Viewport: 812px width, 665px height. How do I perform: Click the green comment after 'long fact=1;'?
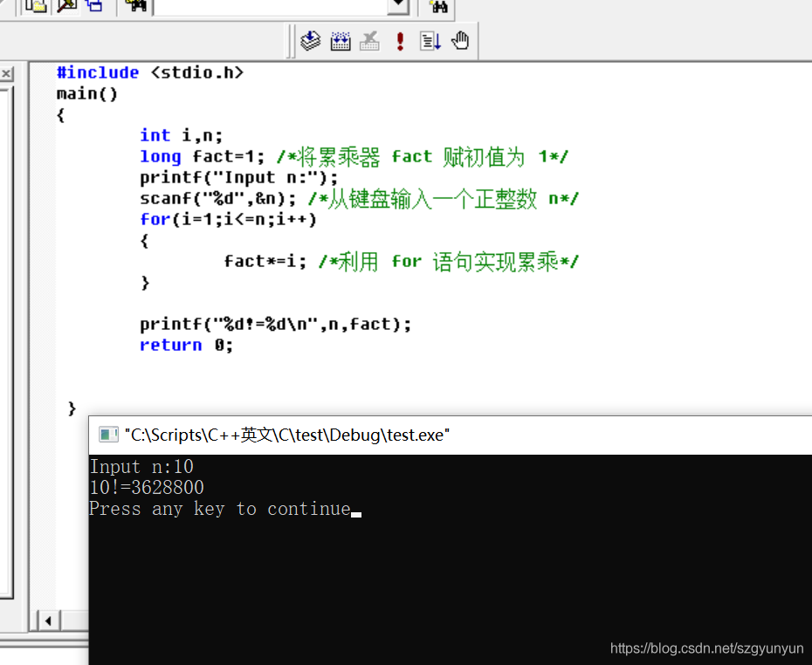click(423, 156)
